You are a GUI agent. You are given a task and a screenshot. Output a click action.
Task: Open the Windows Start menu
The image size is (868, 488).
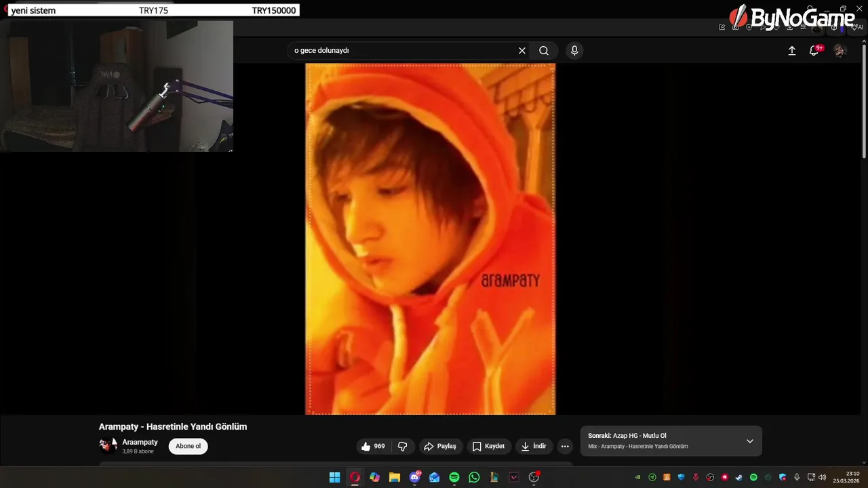[x=334, y=477]
